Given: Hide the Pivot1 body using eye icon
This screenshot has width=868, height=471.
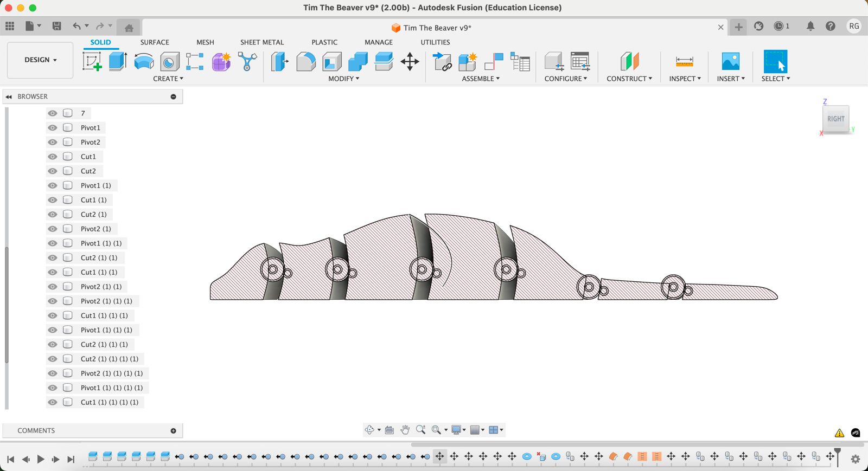Looking at the screenshot, I should 53,128.
